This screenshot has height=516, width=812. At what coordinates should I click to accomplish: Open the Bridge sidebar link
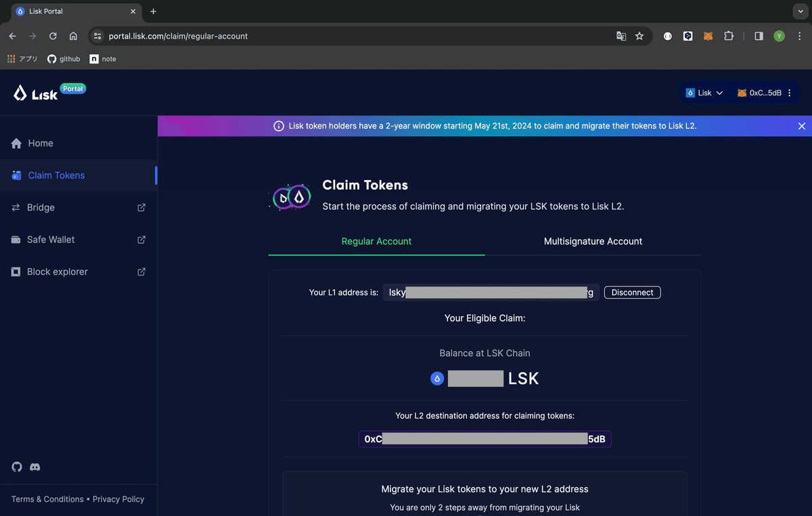click(x=78, y=207)
